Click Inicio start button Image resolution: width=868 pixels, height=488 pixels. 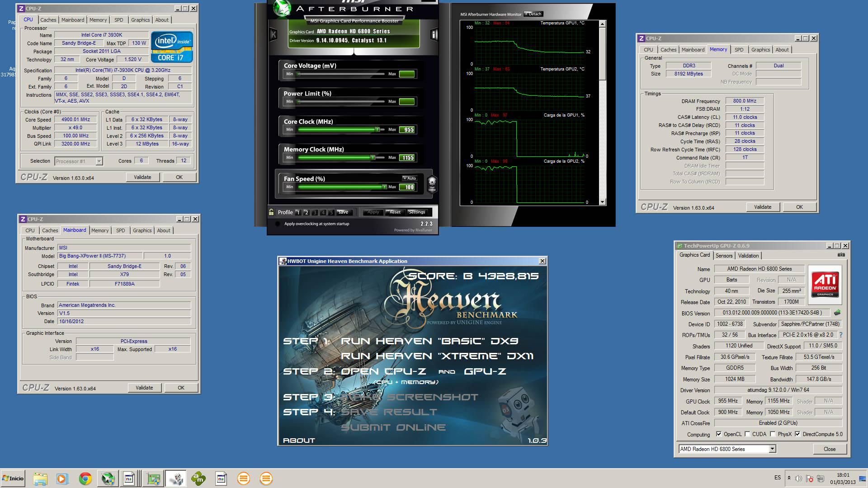(x=13, y=479)
